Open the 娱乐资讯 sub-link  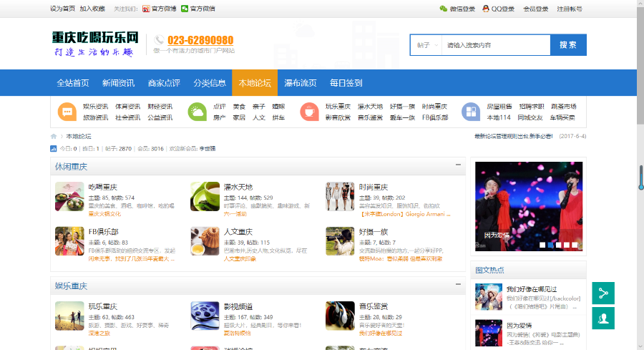pyautogui.click(x=95, y=107)
